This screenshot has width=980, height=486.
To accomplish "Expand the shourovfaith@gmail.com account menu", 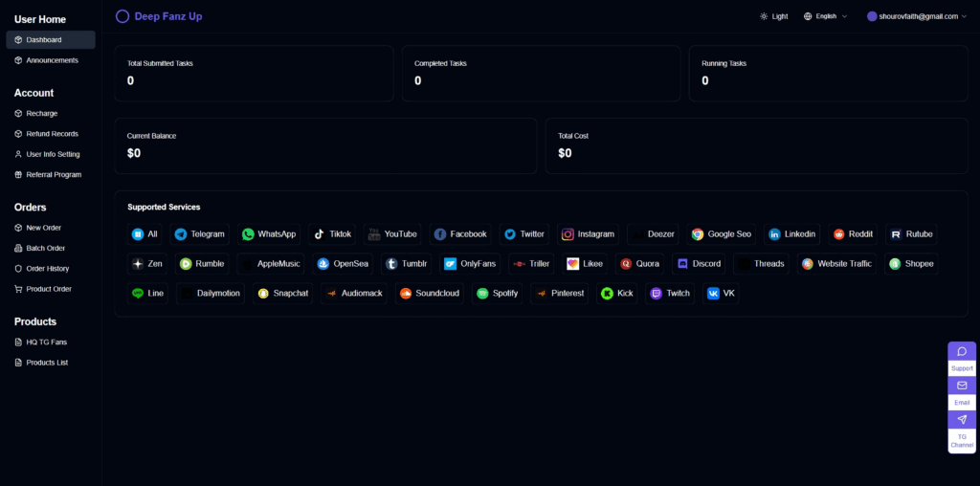I will tap(917, 16).
